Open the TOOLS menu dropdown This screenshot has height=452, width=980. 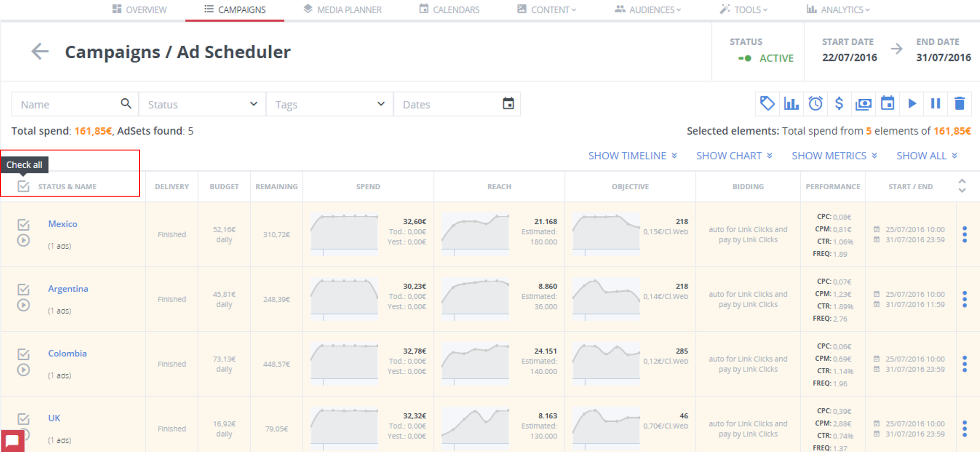tap(744, 9)
